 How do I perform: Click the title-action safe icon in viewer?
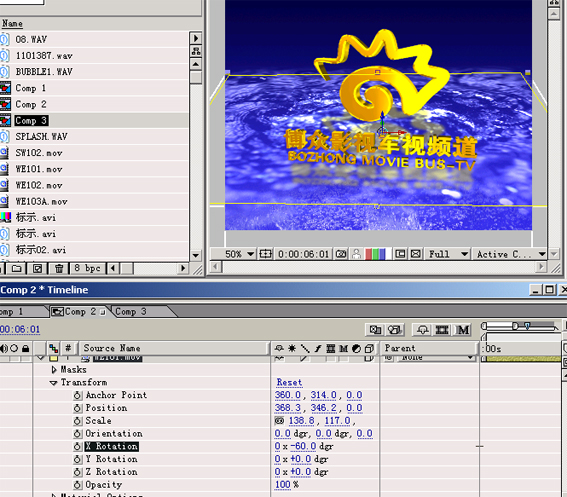[x=265, y=254]
